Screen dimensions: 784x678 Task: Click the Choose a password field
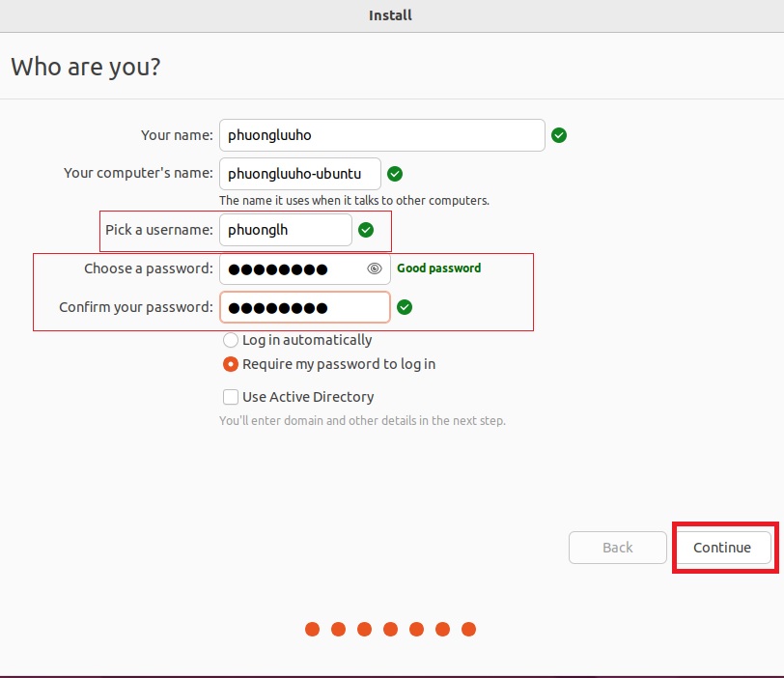click(x=290, y=269)
